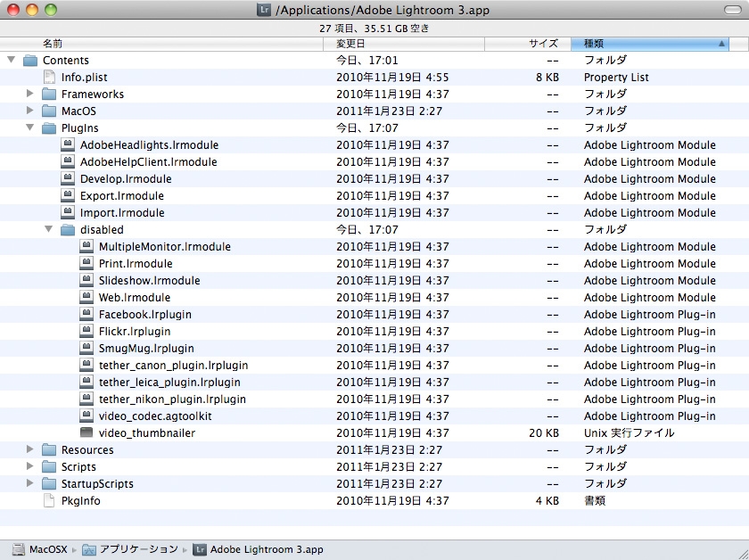Viewport: 749px width, 560px height.
Task: Toggle the toolbar pill button
Action: click(733, 10)
